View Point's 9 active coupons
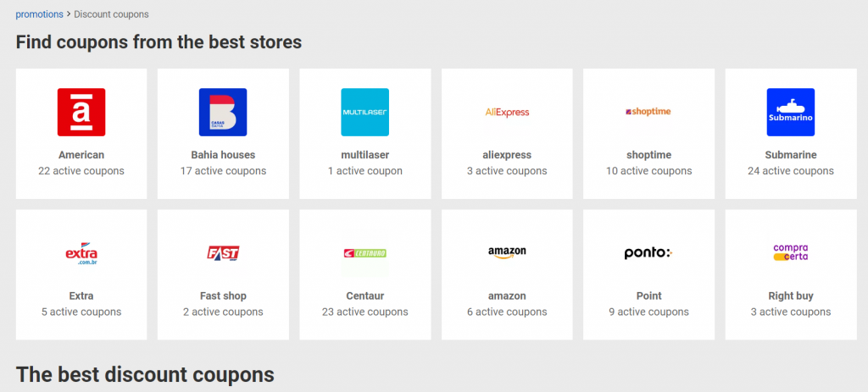868x392 pixels. pyautogui.click(x=648, y=312)
